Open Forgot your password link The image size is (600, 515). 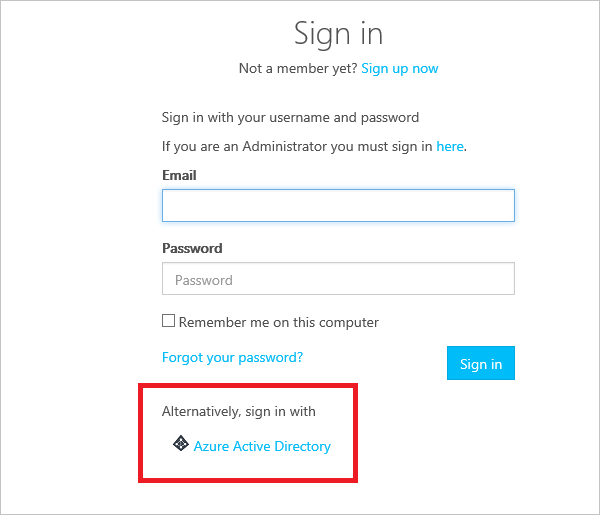point(232,357)
